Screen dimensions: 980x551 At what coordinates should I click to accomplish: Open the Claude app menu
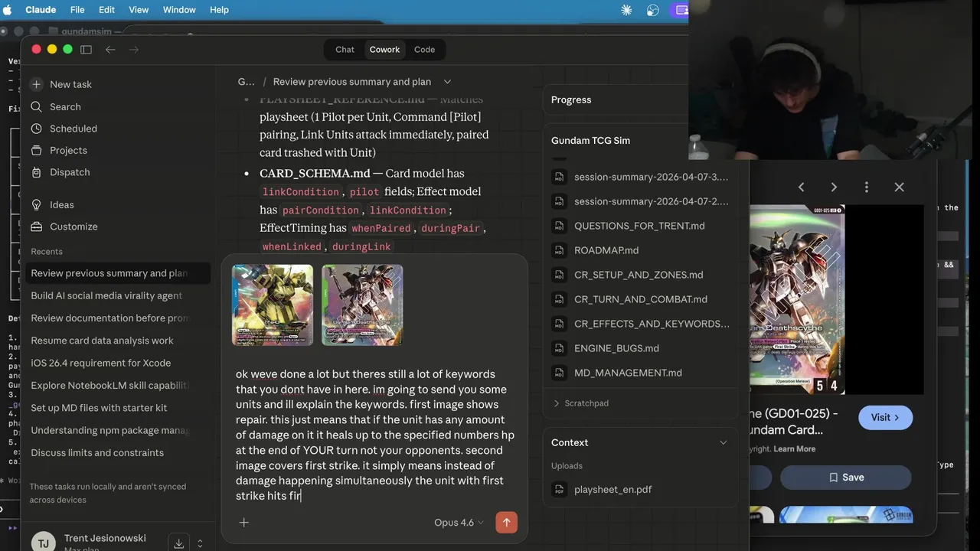pyautogui.click(x=41, y=10)
